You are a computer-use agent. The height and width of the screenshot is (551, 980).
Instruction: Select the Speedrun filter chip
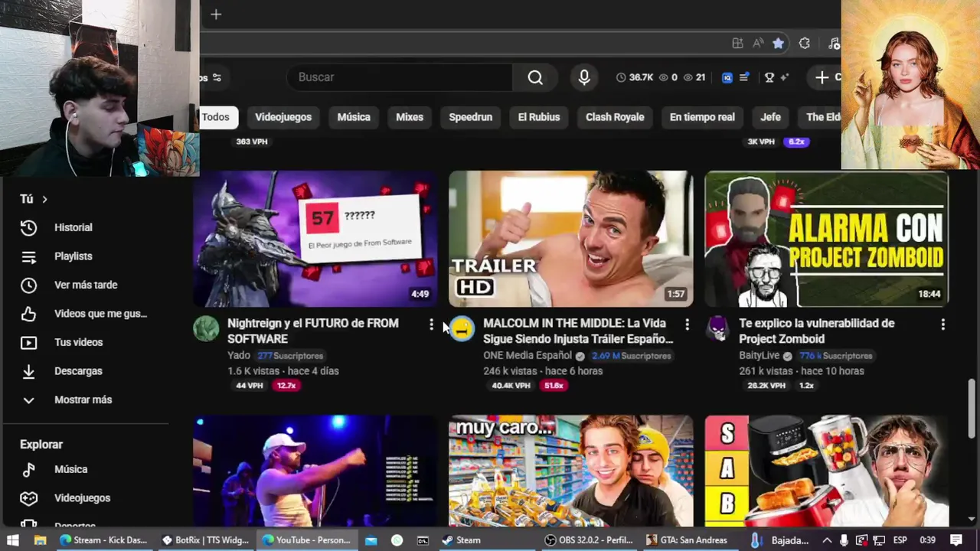pos(470,117)
